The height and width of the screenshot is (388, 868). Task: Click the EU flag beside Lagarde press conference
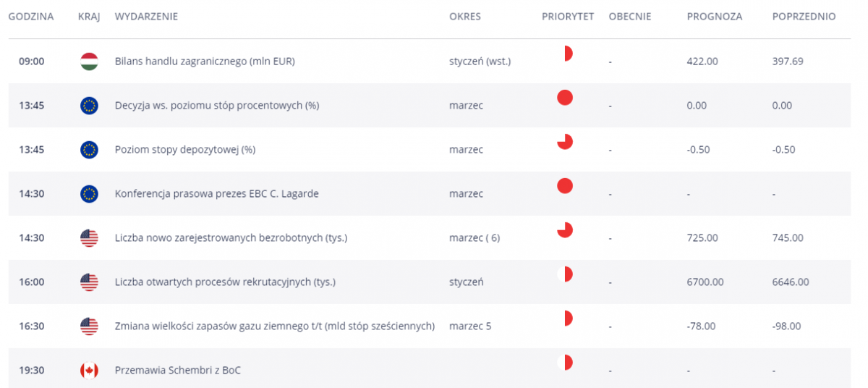(89, 194)
